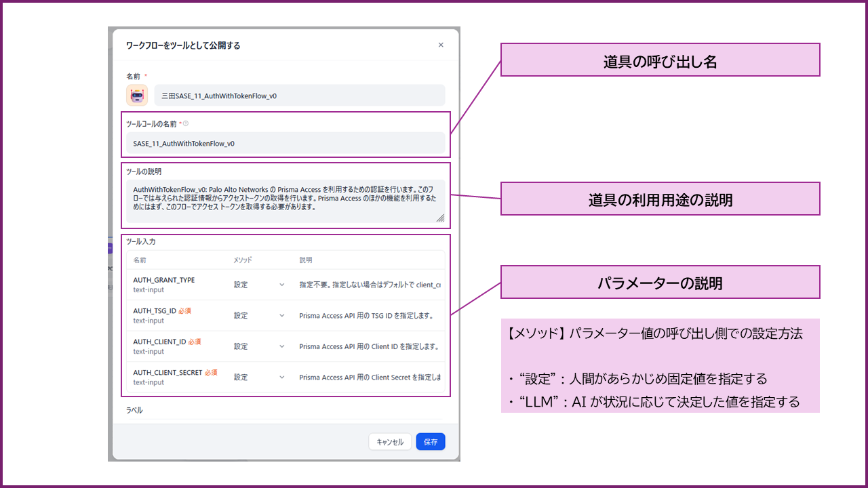
Task: Close the publish workflow dialog with X
Action: (441, 45)
